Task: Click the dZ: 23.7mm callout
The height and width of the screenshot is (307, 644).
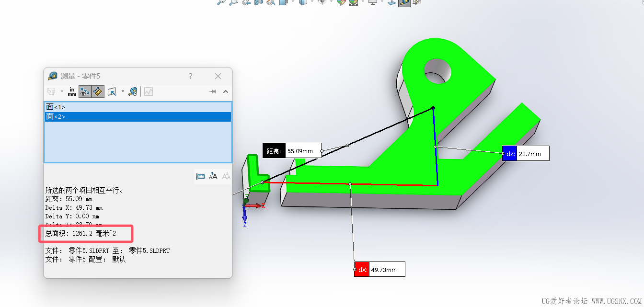Action: point(525,154)
